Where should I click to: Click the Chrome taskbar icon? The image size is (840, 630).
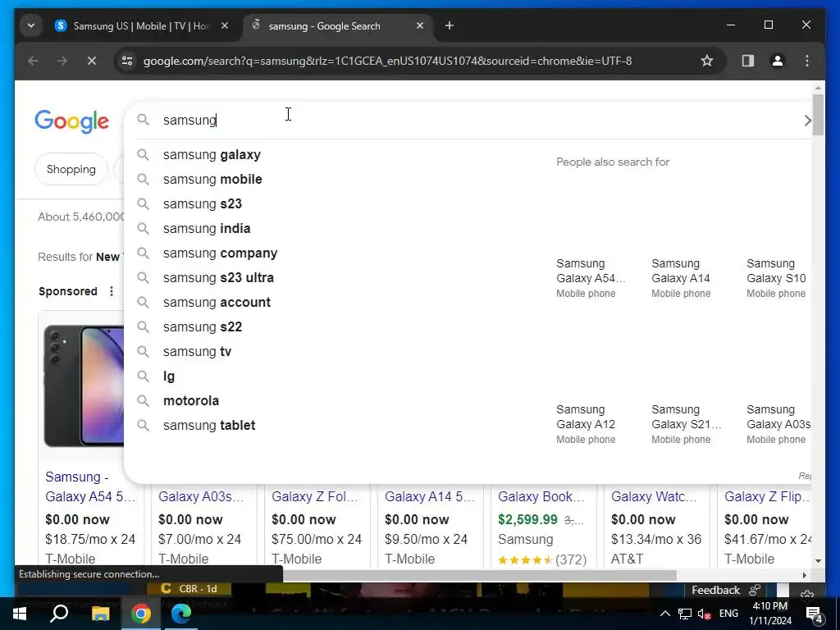pyautogui.click(x=141, y=614)
